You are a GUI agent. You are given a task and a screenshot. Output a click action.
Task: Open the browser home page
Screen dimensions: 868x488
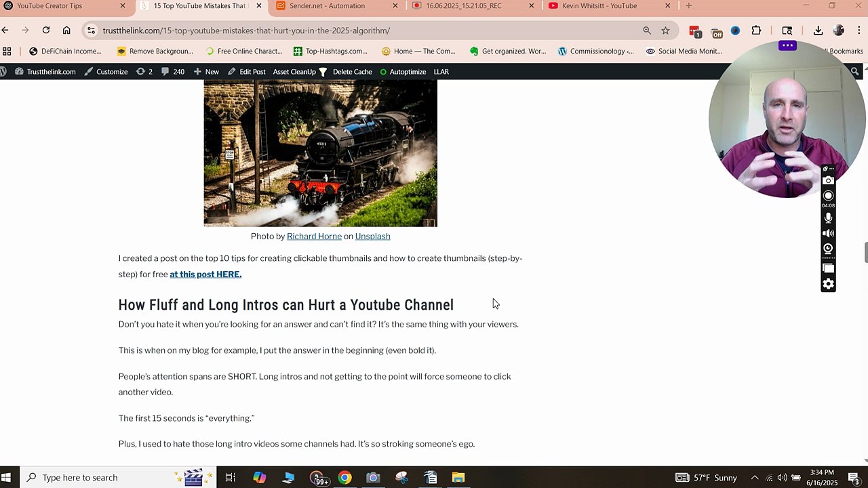point(66,30)
